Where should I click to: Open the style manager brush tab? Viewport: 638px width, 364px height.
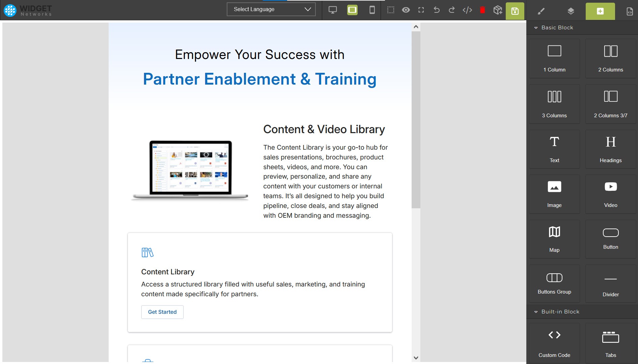[541, 11]
